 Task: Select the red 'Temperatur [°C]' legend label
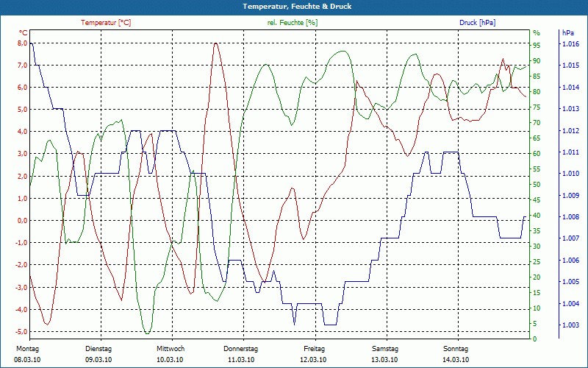pos(106,23)
